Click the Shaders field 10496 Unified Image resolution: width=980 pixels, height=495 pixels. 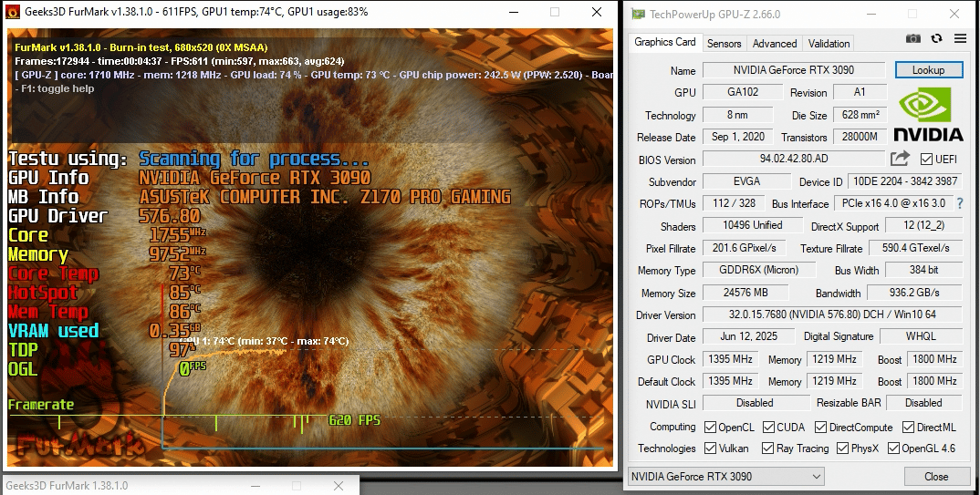pos(753,225)
